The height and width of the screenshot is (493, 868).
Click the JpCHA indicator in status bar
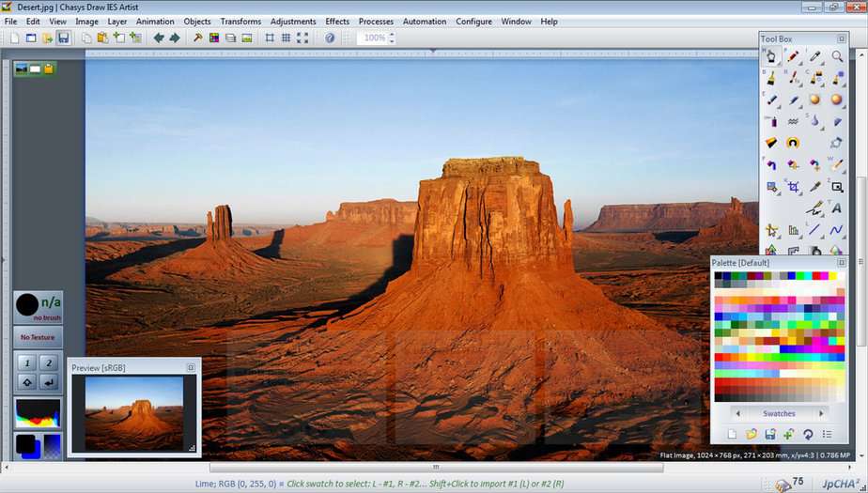coord(842,485)
